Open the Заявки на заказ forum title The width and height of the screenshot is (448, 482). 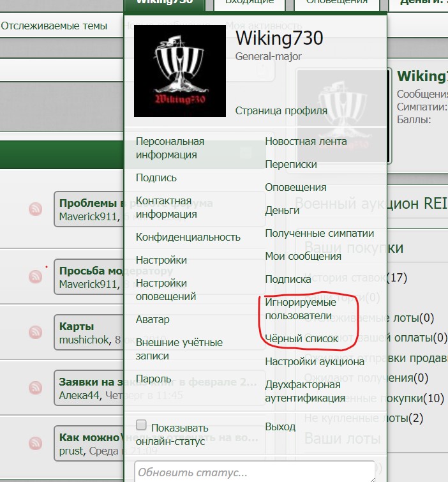point(158,382)
